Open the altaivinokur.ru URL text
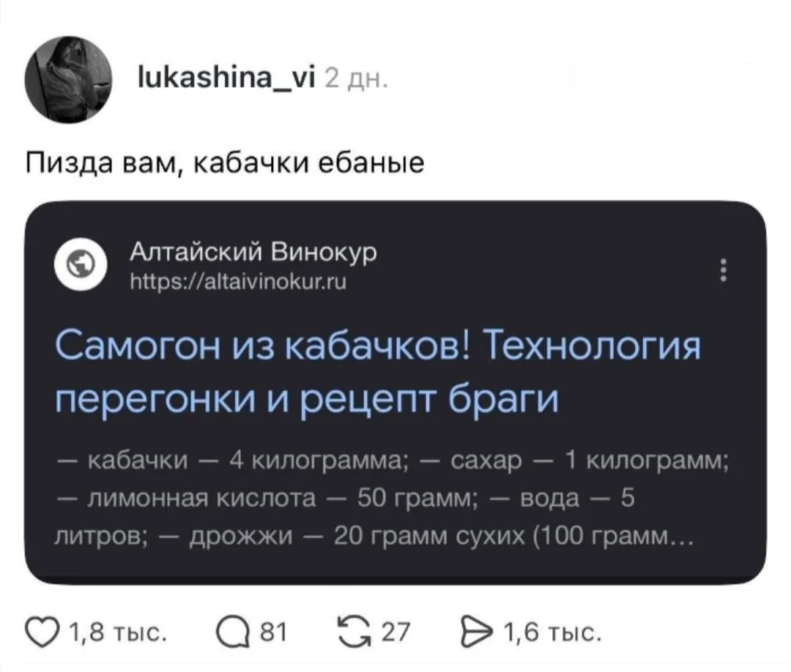The image size is (791, 672). click(x=238, y=282)
